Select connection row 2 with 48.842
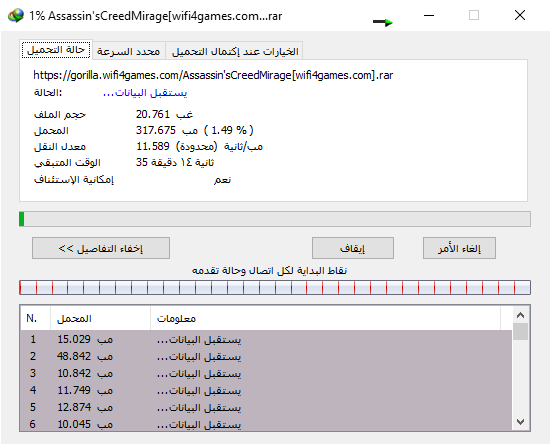This screenshot has width=551, height=445. 266,356
